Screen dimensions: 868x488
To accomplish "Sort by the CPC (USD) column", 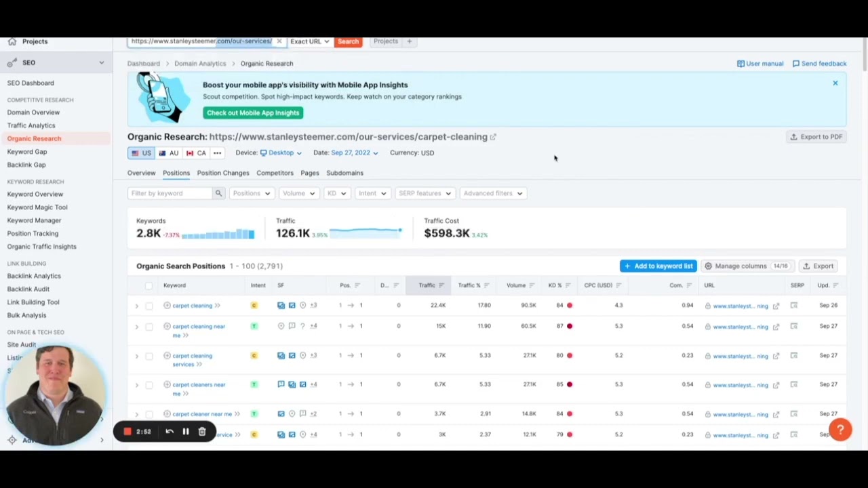I will (602, 285).
